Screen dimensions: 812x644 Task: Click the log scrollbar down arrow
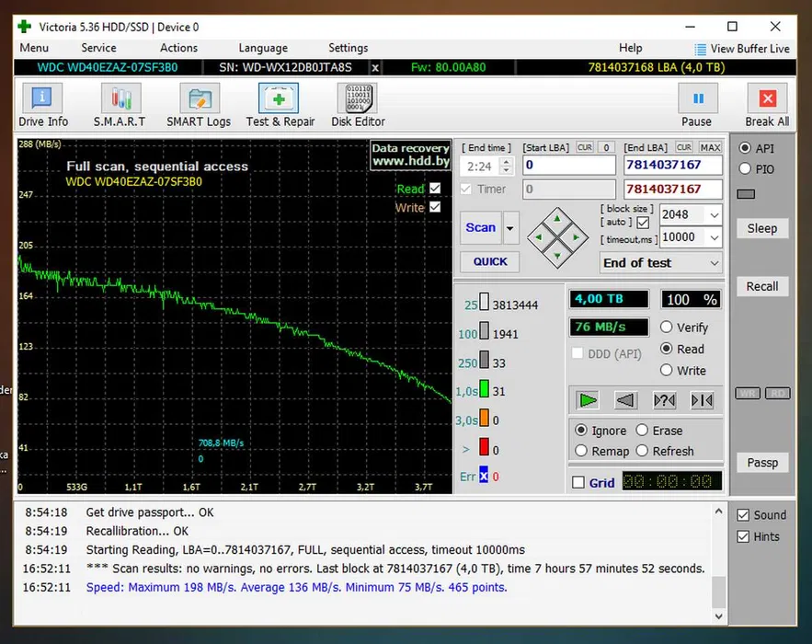pyautogui.click(x=718, y=616)
